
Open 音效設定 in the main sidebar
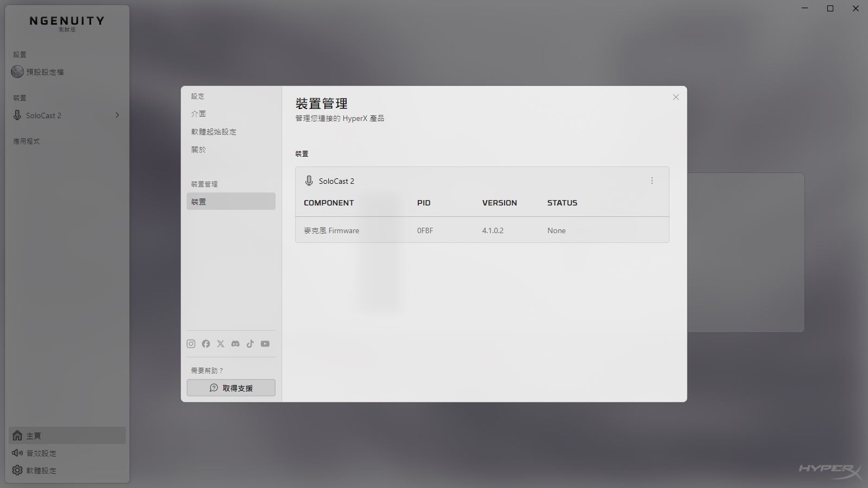67,453
